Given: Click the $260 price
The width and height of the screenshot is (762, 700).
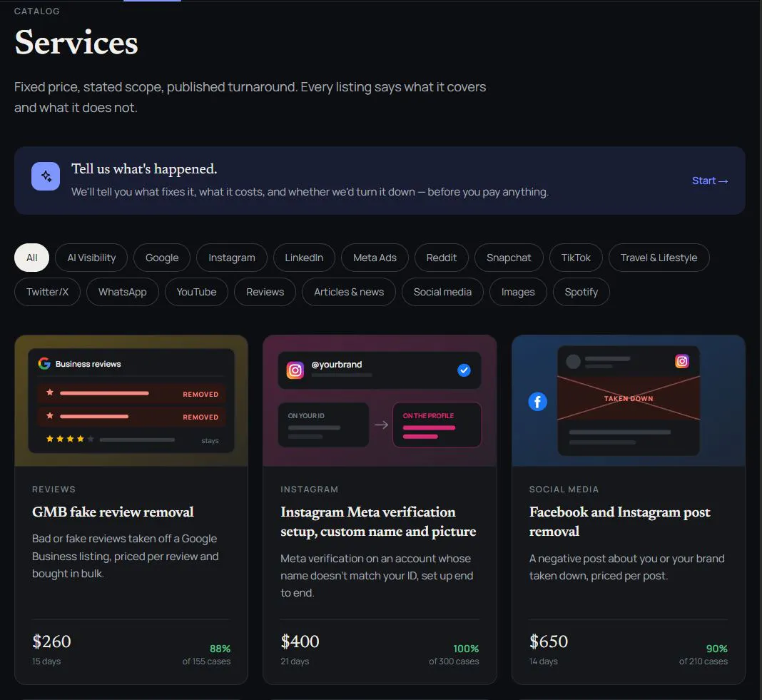Looking at the screenshot, I should (x=51, y=641).
